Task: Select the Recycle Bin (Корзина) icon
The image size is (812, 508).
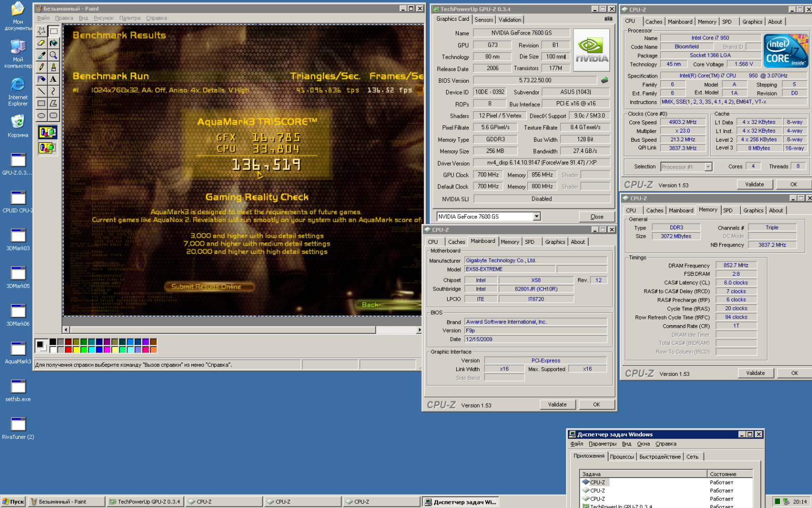Action: pos(18,126)
